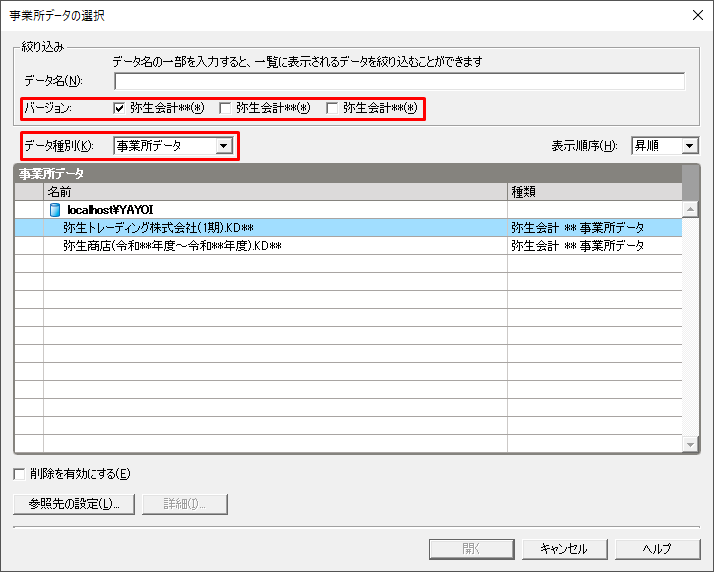Click the 参照先の設定 button

(x=74, y=504)
